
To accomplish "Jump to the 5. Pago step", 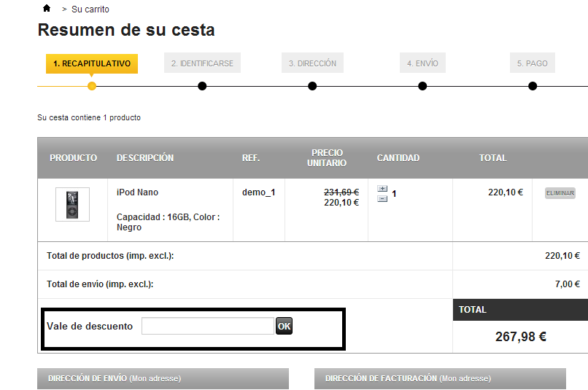I will [x=532, y=63].
